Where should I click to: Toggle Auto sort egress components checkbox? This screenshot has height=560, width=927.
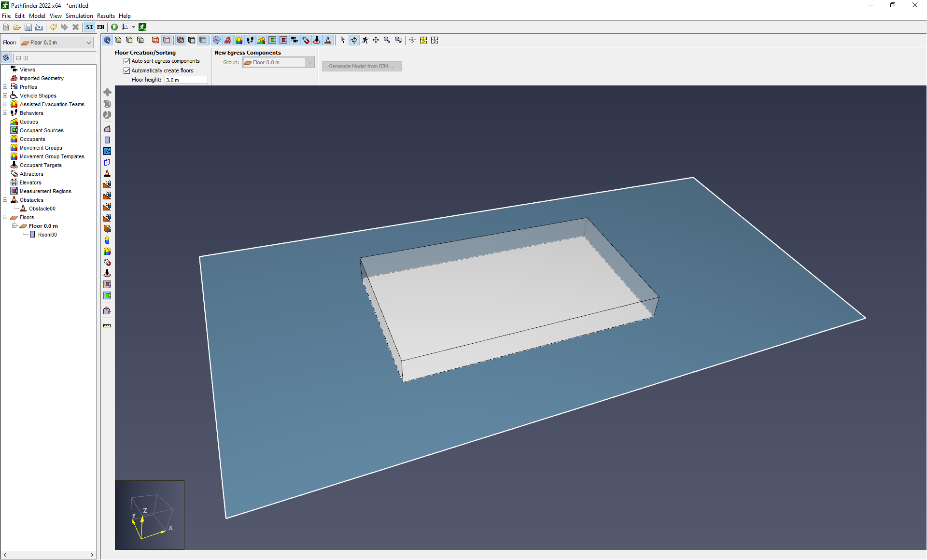point(127,61)
